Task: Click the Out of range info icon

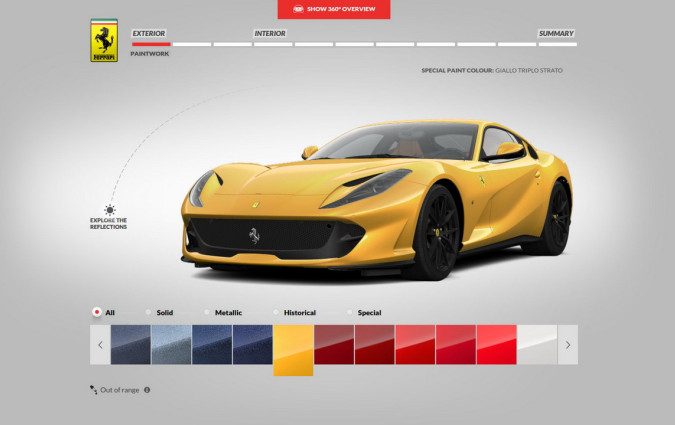Action: click(x=147, y=390)
